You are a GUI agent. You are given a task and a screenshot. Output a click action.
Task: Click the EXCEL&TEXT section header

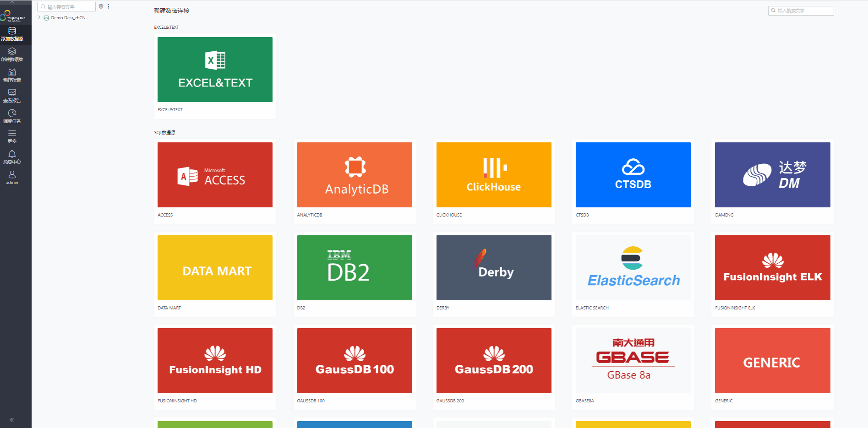coord(167,27)
